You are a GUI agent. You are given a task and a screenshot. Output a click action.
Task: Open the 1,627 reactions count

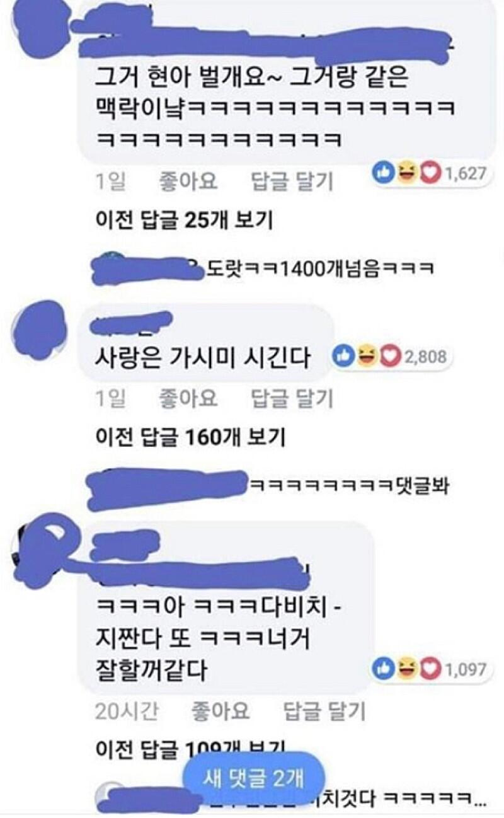coord(464,174)
